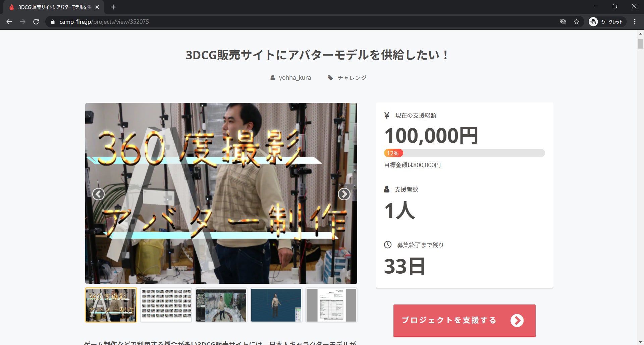Click the address bar URL field

coord(302,22)
